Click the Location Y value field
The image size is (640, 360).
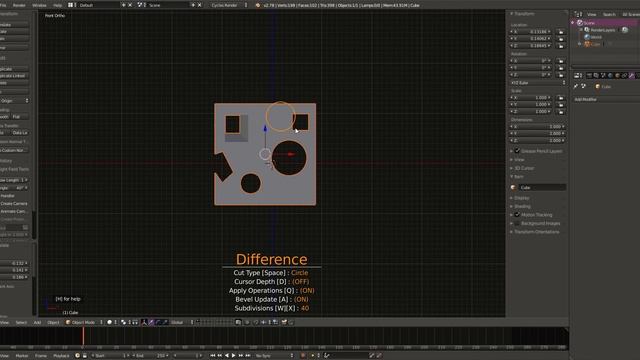click(531, 39)
